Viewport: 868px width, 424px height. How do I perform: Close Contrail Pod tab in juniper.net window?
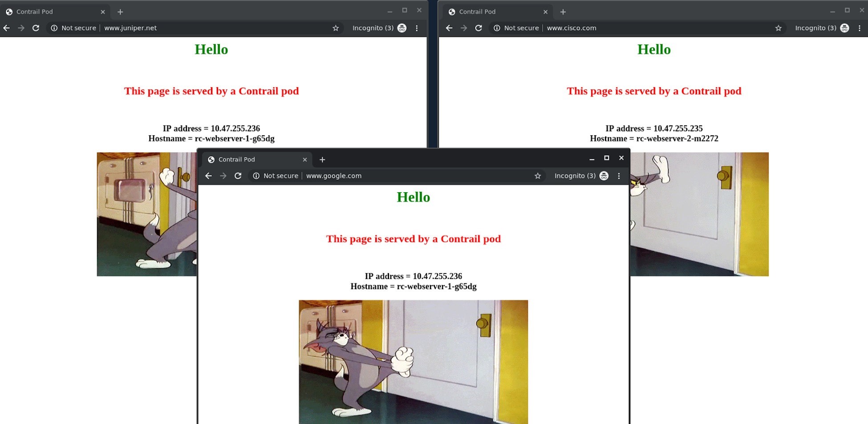[103, 12]
